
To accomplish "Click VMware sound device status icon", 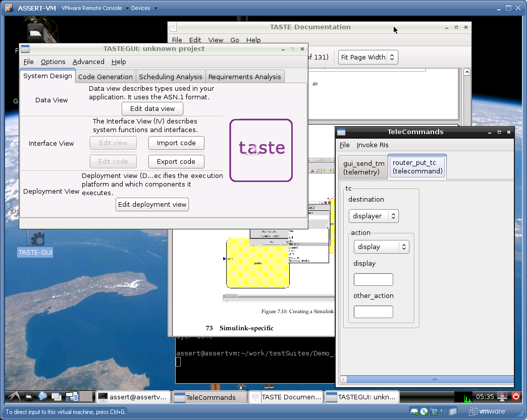I will (x=443, y=411).
